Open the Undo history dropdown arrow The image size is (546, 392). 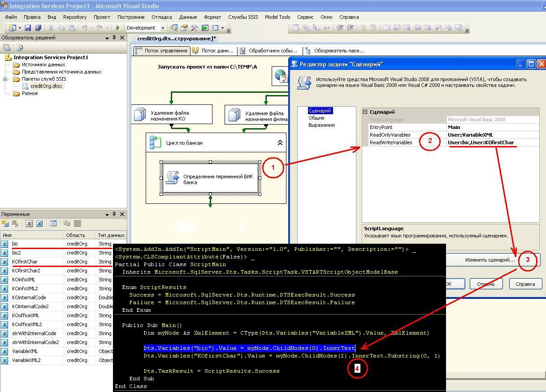91,28
